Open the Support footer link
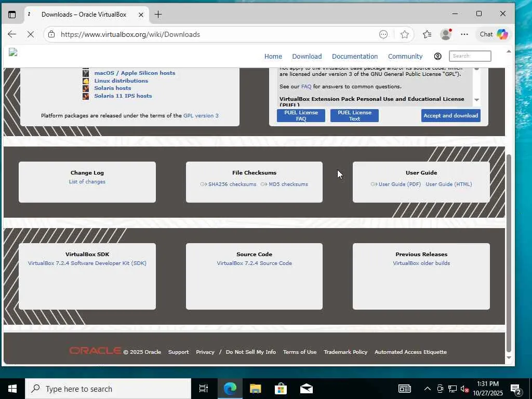The height and width of the screenshot is (399, 532). click(179, 352)
